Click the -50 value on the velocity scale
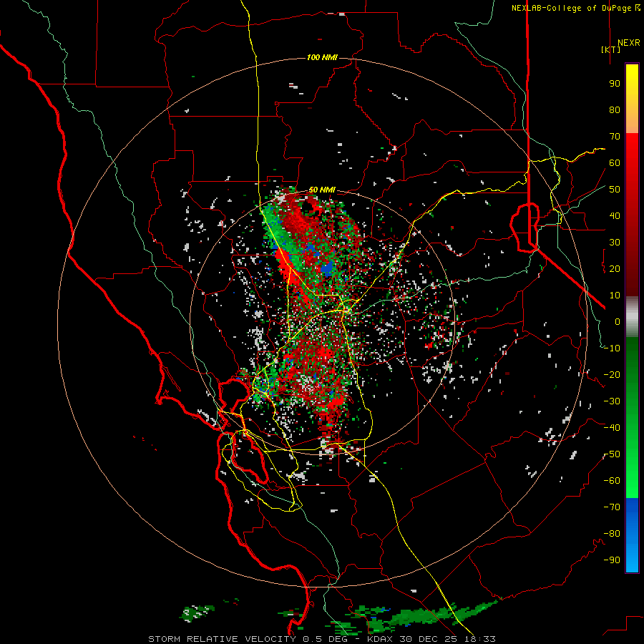644x644 pixels. click(612, 454)
